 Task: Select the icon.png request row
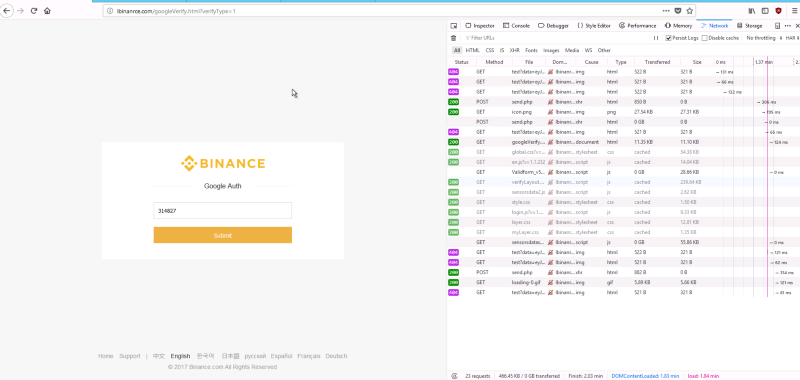pos(623,112)
